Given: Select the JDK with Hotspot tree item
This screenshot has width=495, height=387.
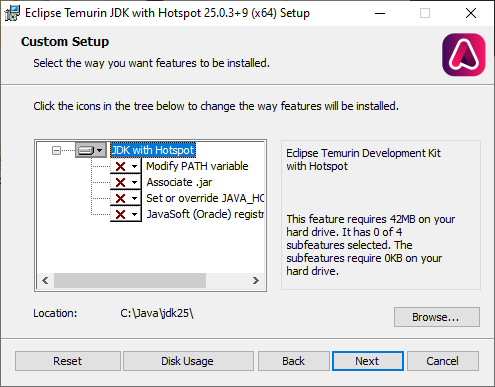Looking at the screenshot, I should click(153, 150).
